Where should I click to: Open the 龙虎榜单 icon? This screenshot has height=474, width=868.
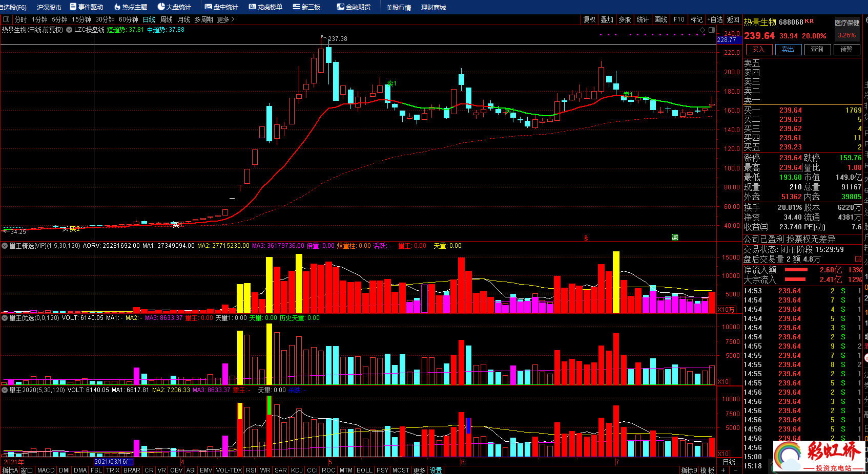252,7
